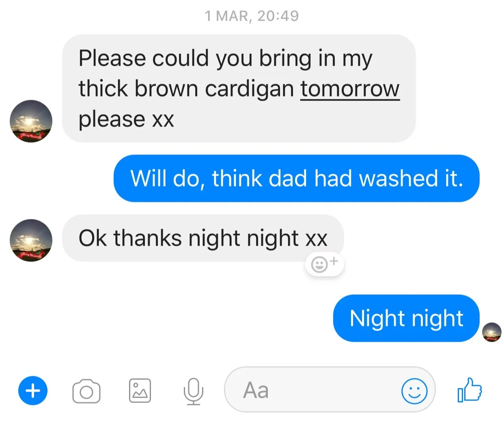Select the 'Ok thanks night night xx' bubble
Screen dimensions: 504x422
(x=203, y=238)
